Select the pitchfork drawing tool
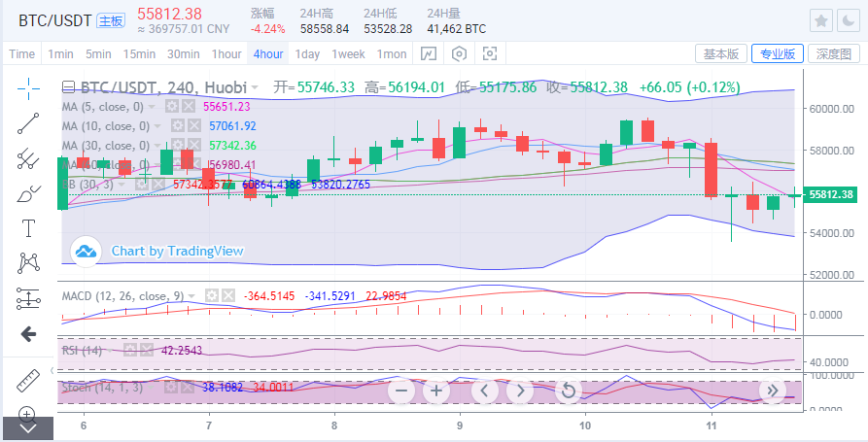 (27, 158)
